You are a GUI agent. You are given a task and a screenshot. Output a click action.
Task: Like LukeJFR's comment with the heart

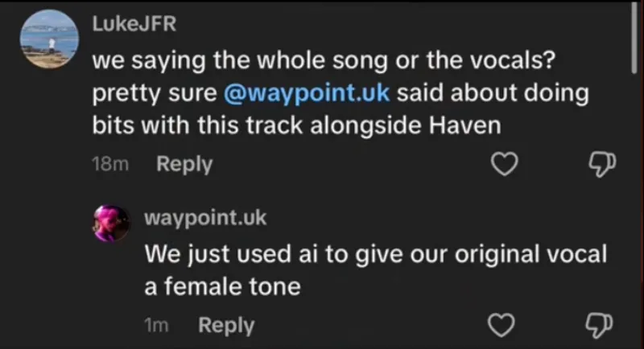pos(504,165)
